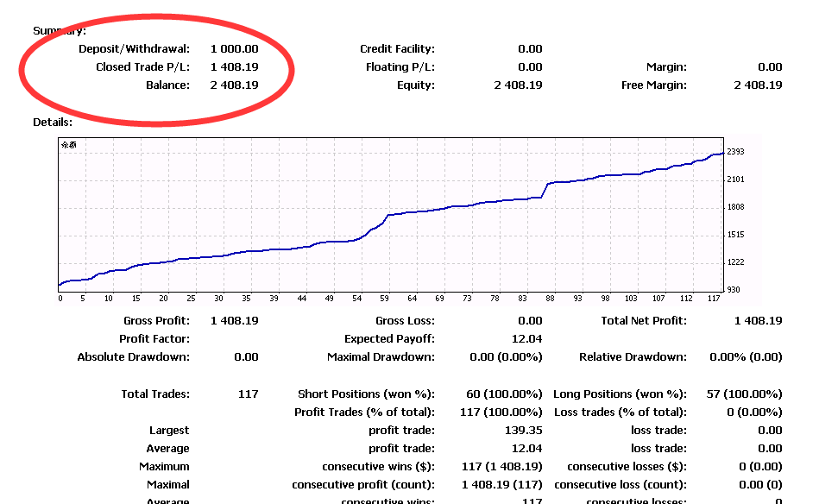Screen dimensions: 819x504
Task: Click the "Gross Loss:" label
Action: (405, 321)
